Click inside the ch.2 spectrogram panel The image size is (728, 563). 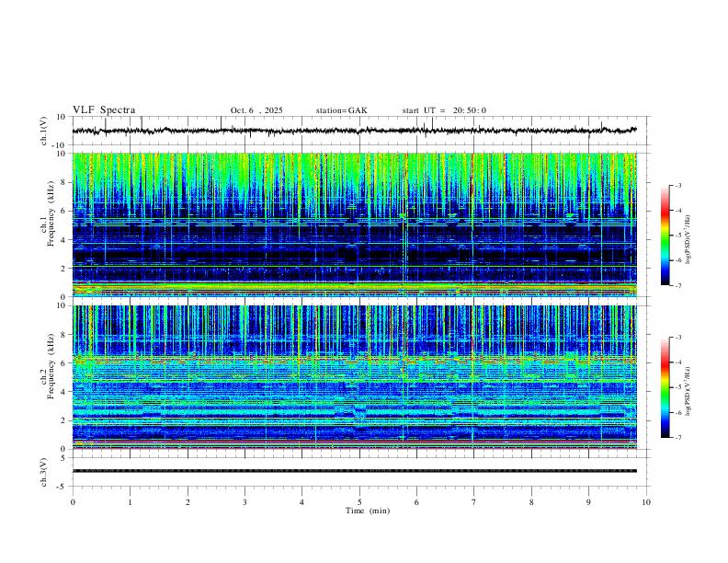tap(355, 377)
